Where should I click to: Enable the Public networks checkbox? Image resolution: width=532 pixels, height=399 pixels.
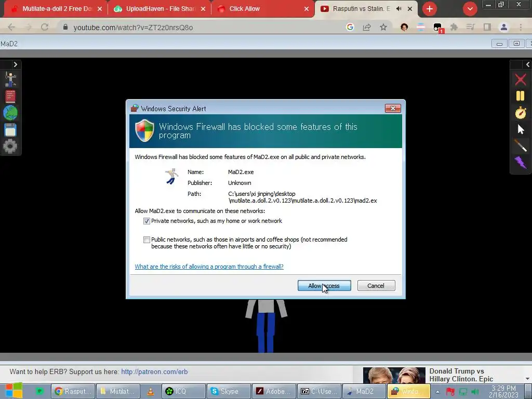[x=147, y=240]
